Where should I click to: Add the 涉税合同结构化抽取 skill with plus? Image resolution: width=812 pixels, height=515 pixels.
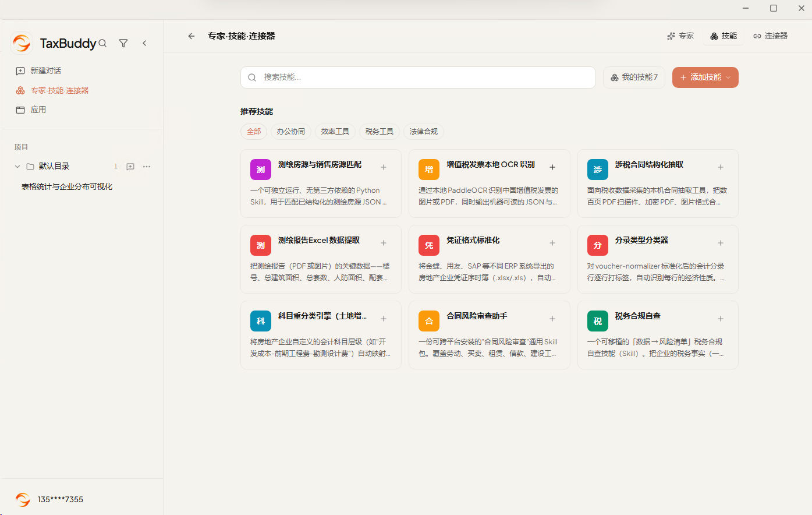(x=721, y=167)
